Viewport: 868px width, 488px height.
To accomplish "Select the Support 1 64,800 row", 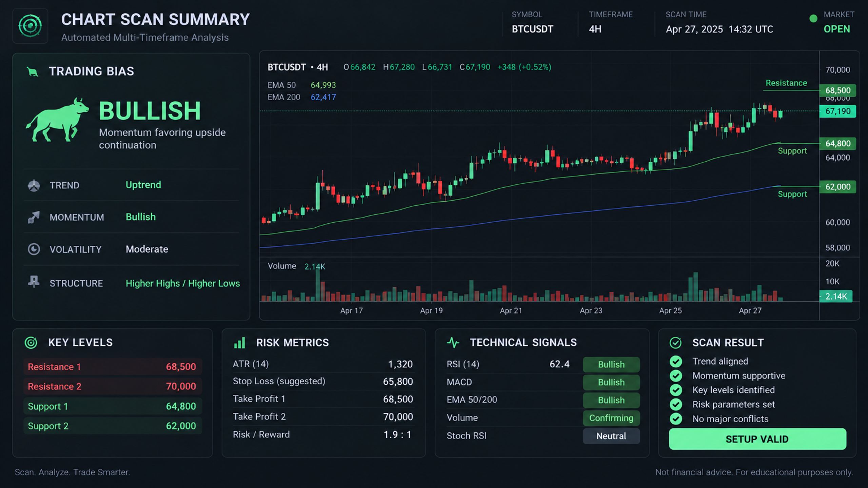I will click(x=113, y=406).
